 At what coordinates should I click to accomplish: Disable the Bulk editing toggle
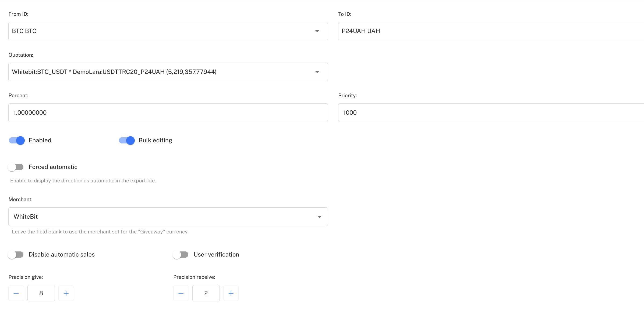point(127,140)
